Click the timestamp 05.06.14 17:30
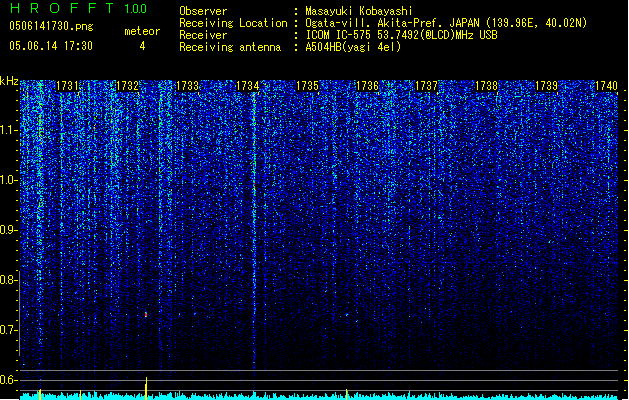This screenshot has width=629, height=400. tap(51, 46)
